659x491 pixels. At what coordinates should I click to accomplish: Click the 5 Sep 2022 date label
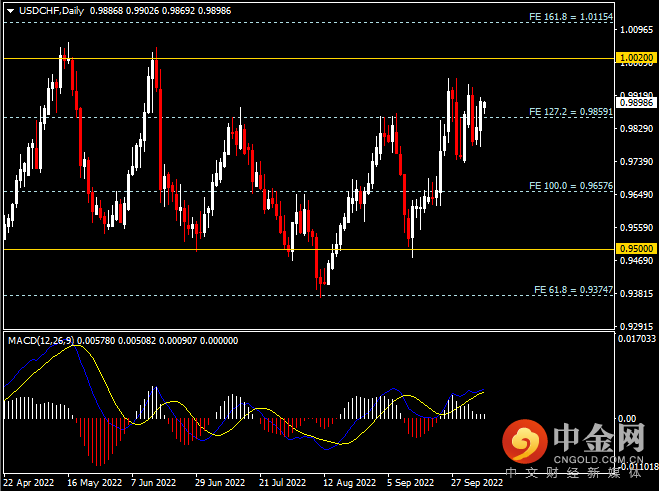410,483
